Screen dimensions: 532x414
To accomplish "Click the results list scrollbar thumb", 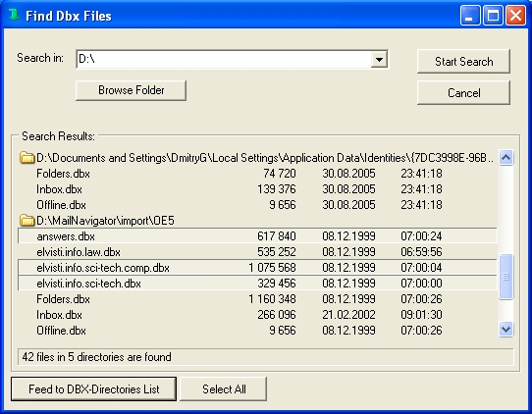I will click(505, 277).
